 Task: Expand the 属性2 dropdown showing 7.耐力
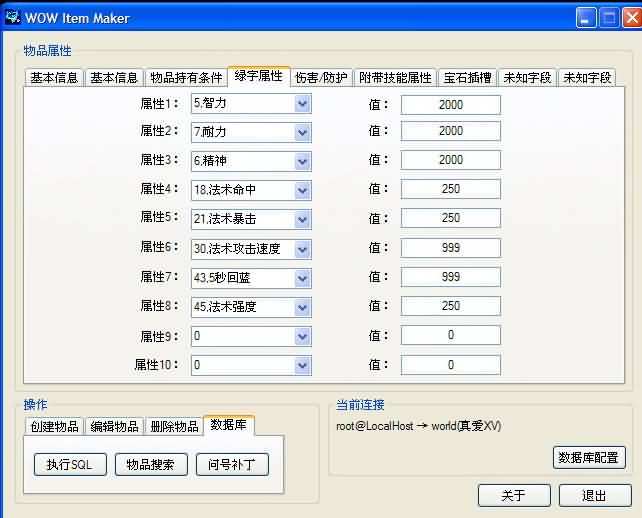tap(303, 133)
